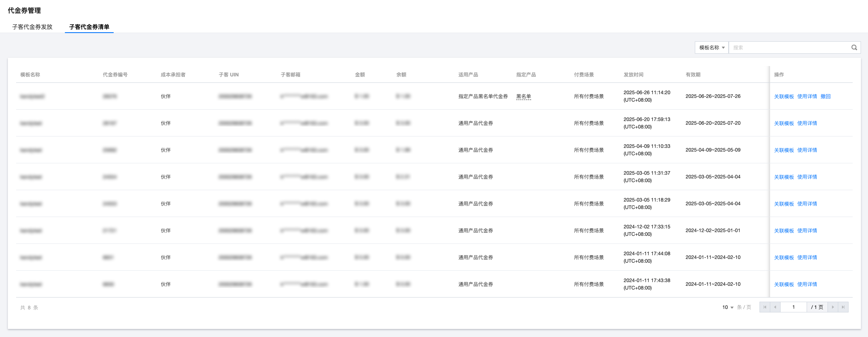The width and height of the screenshot is (868, 337).
Task: Click 黑名单 specified product link
Action: pyautogui.click(x=523, y=96)
